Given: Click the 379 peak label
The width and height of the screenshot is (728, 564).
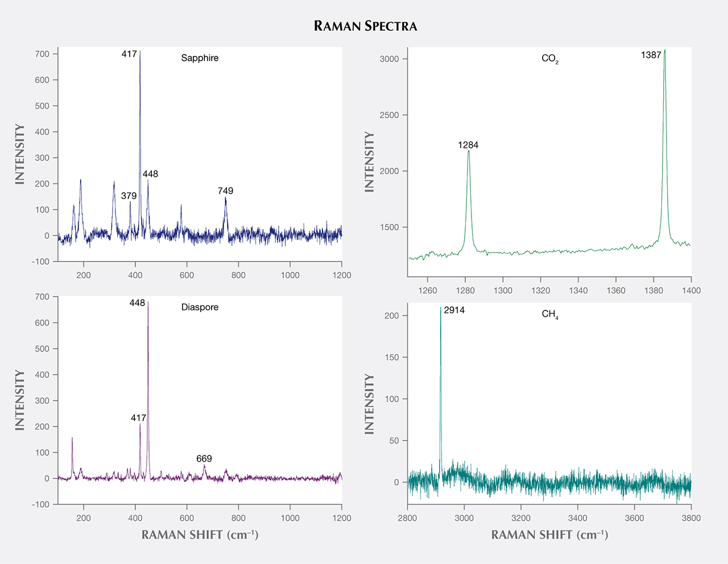Looking at the screenshot, I should pos(129,196).
